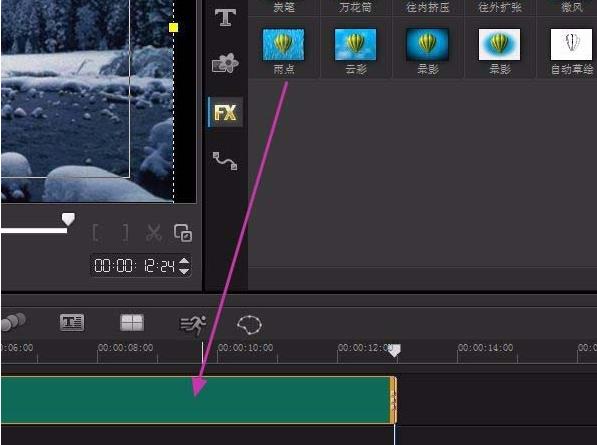Screen dimensions: 597x445
Task: Open the Title (T) library panel
Action: pyautogui.click(x=225, y=18)
